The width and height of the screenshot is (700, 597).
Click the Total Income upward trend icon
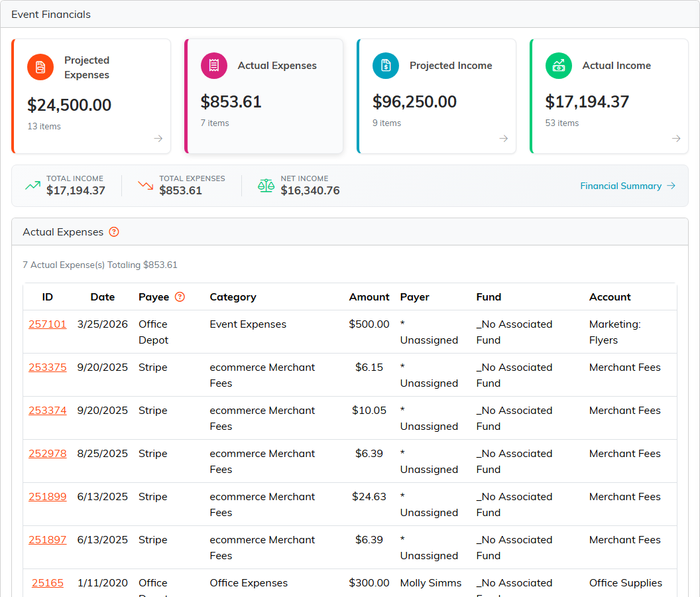click(x=33, y=186)
